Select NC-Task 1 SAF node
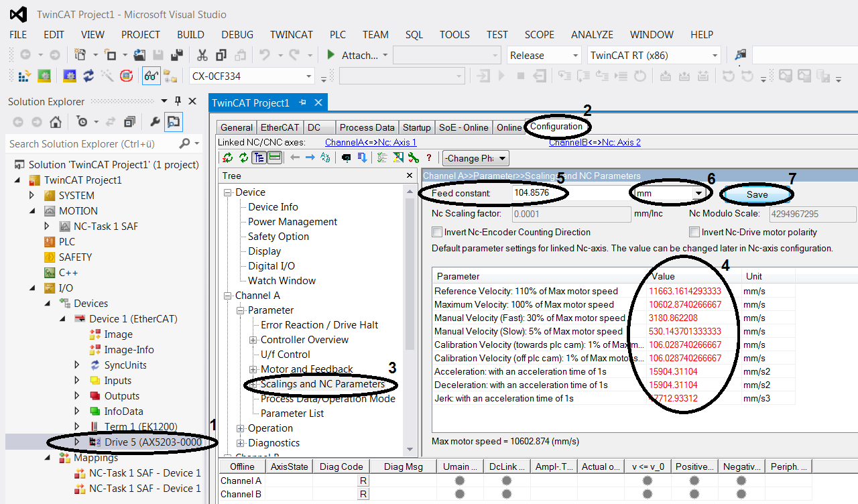858x504 pixels. pyautogui.click(x=105, y=226)
